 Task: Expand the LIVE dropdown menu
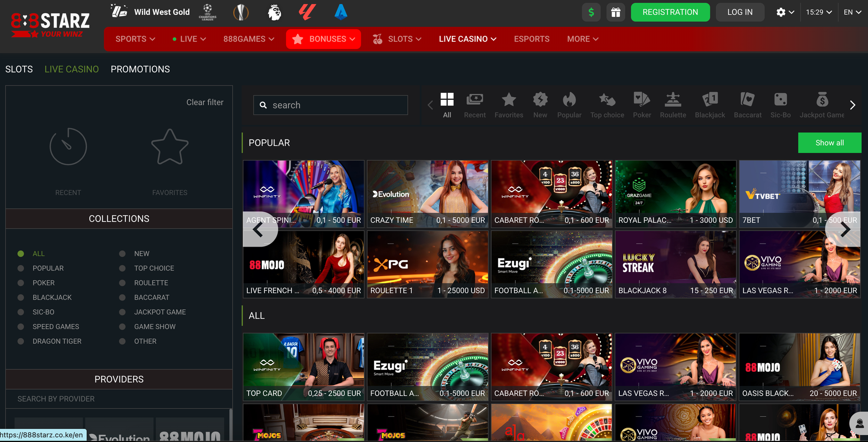coord(189,39)
